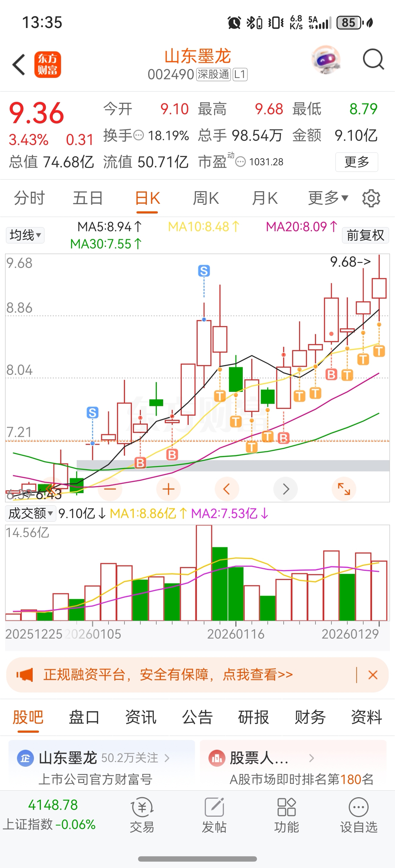Tap the alarm clock status icon
Screen dimensions: 395x868
click(234, 23)
